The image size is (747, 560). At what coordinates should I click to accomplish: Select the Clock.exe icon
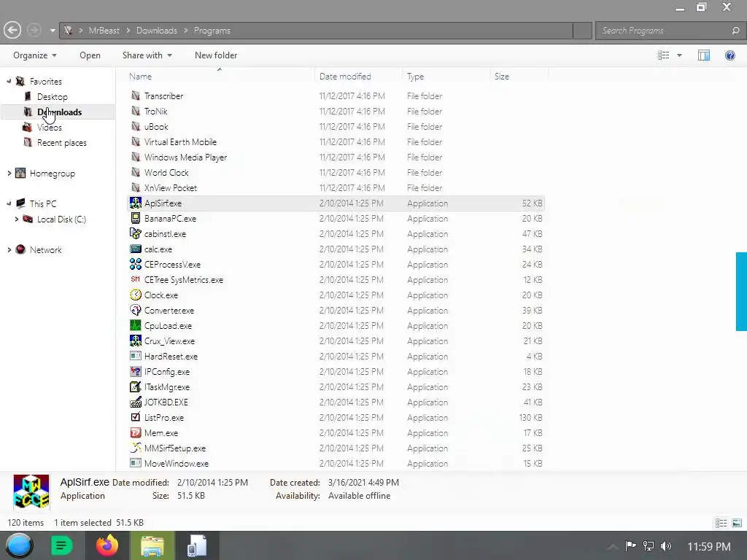tap(135, 295)
